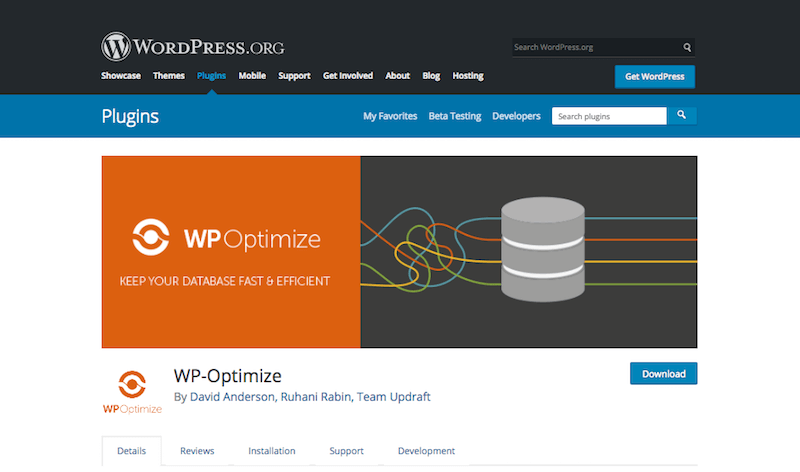Open the Hosting menu item

click(468, 76)
